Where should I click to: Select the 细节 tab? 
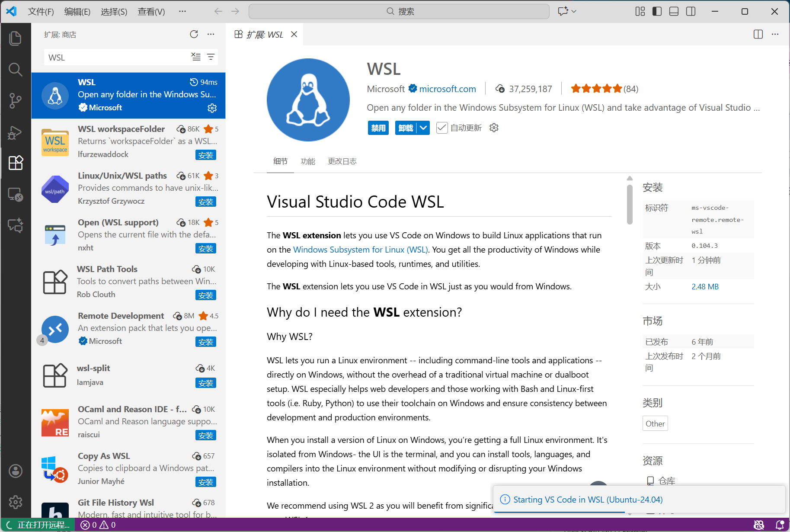click(x=280, y=161)
